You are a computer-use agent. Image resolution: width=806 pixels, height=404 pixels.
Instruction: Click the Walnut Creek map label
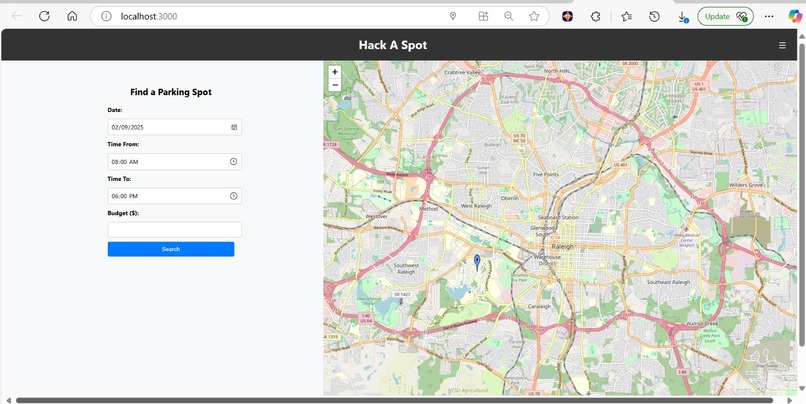coord(702,324)
